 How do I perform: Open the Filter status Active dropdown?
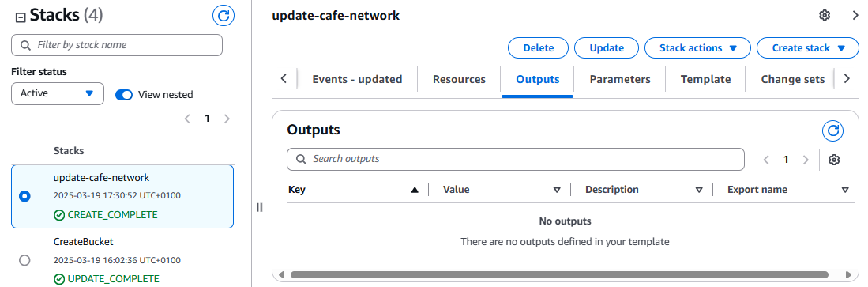[58, 93]
